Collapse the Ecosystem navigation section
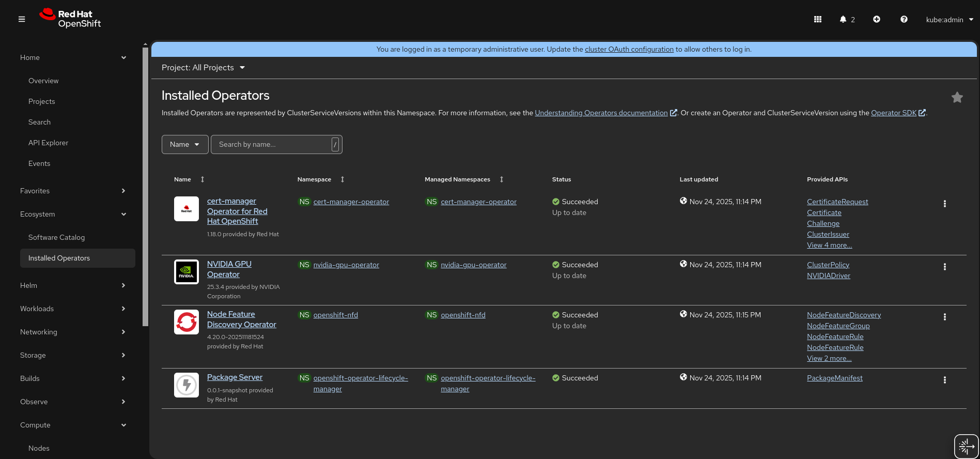The height and width of the screenshot is (459, 980). pos(73,214)
